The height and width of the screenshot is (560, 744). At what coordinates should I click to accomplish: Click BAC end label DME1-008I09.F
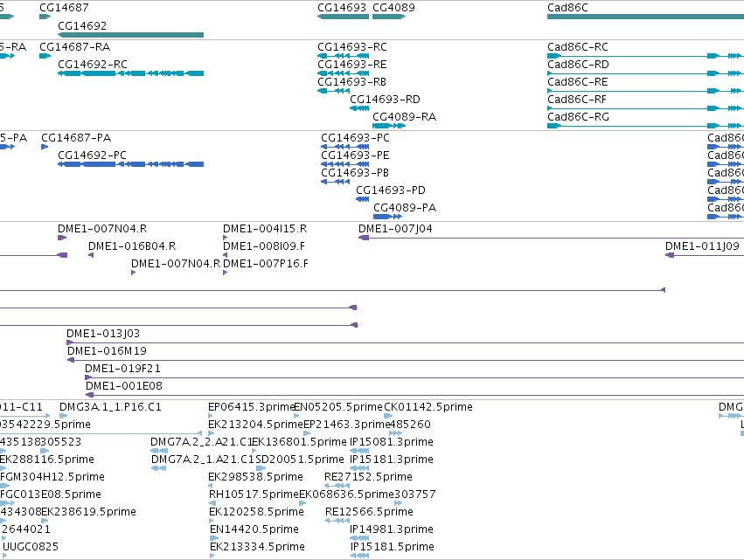[264, 246]
